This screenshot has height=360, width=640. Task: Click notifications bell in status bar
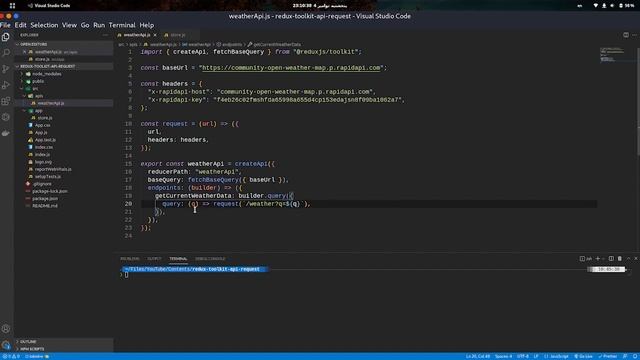coord(635,356)
